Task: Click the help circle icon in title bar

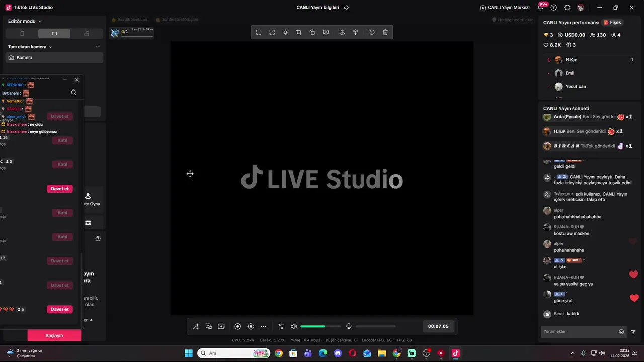Action: click(x=554, y=8)
